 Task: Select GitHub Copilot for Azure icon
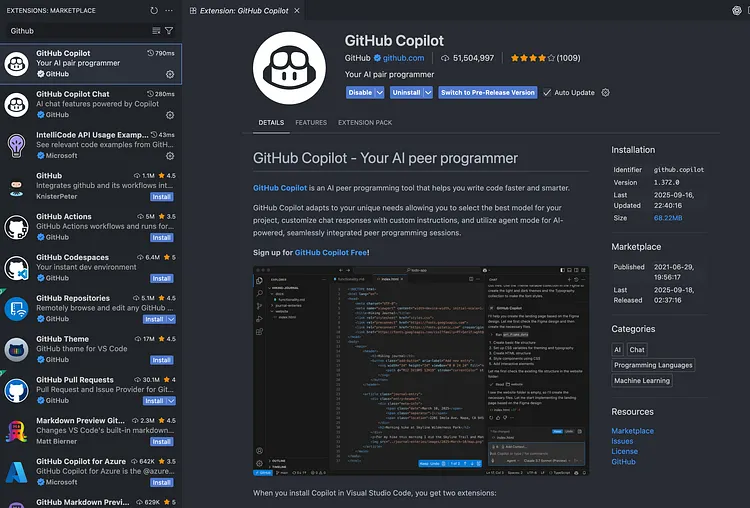17,472
